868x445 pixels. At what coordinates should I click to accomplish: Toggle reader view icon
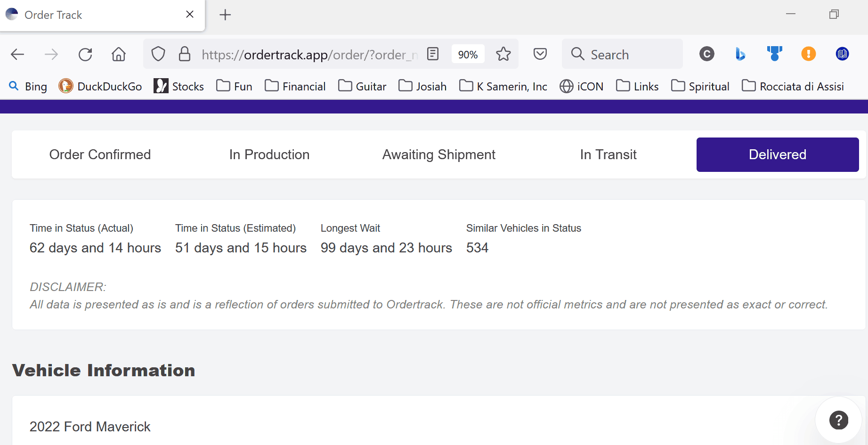(433, 54)
